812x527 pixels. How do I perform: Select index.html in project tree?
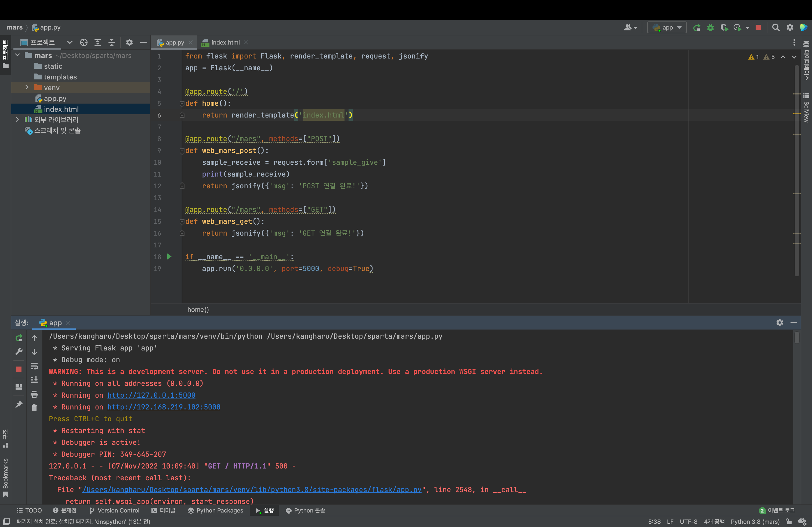(x=61, y=109)
